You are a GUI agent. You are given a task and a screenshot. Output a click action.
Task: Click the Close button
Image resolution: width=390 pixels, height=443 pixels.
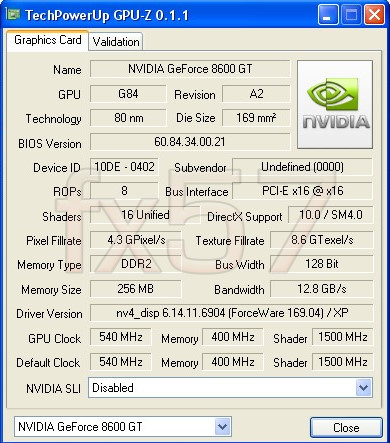[x=346, y=427]
